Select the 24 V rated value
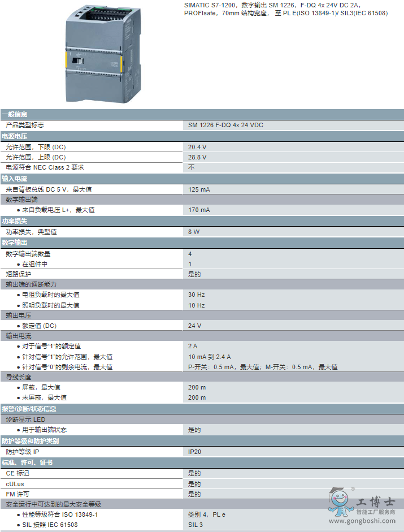The image size is (404, 532). (195, 326)
